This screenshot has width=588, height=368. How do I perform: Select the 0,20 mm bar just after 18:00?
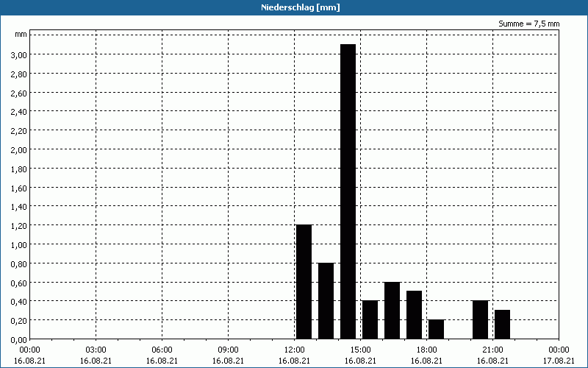pos(436,329)
